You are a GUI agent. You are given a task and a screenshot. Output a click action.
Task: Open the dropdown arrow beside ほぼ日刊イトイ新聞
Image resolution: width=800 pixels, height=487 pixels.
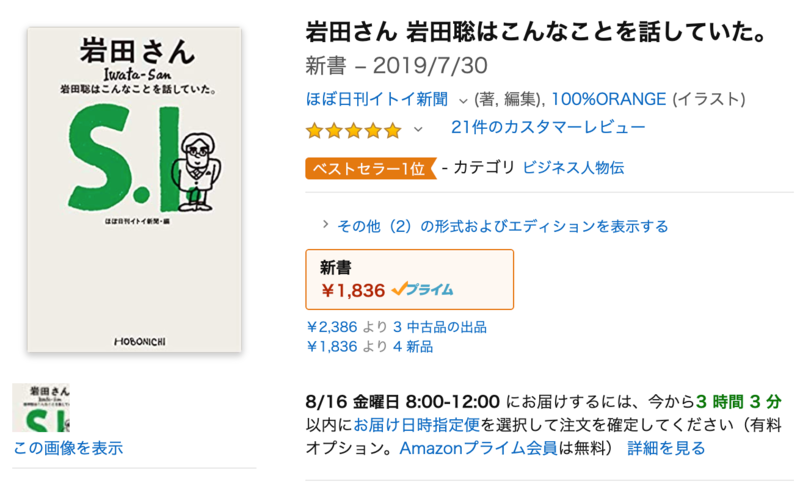click(463, 100)
